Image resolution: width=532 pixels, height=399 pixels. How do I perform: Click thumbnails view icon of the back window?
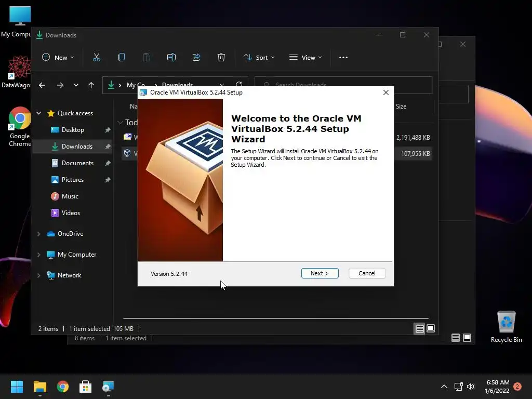pos(467,338)
